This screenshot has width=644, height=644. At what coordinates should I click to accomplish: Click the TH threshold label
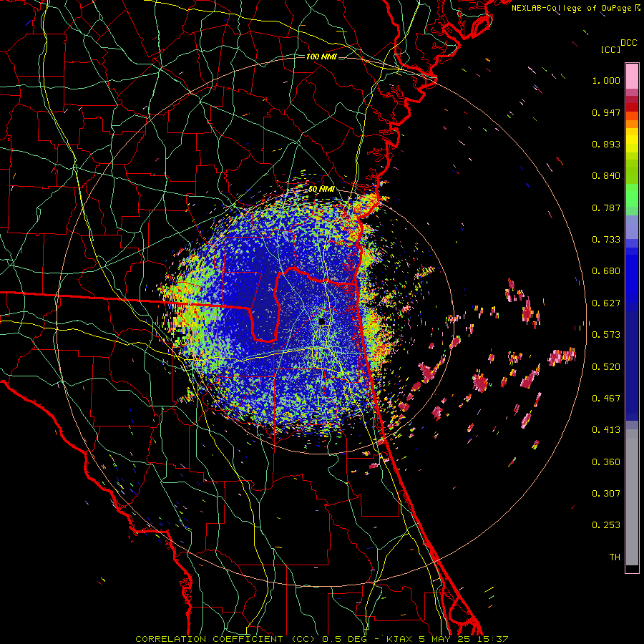click(x=615, y=557)
